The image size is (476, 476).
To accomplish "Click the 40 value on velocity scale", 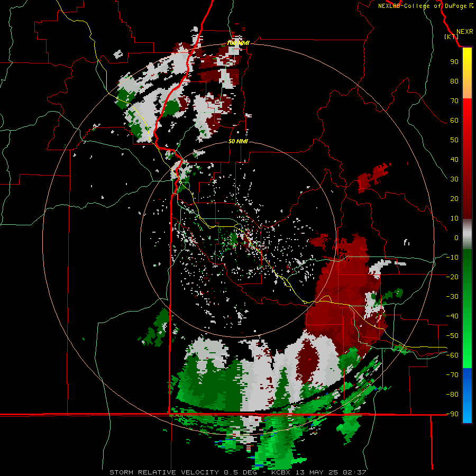I will [x=454, y=160].
